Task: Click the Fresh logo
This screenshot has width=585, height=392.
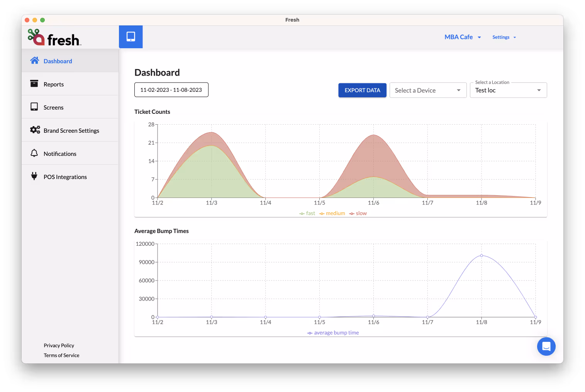Action: tap(54, 37)
